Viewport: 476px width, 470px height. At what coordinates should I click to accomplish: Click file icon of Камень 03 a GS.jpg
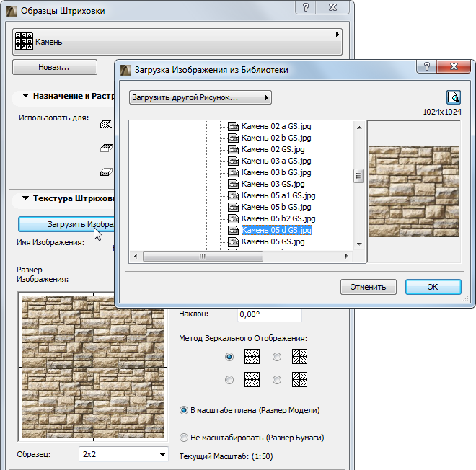click(x=233, y=161)
